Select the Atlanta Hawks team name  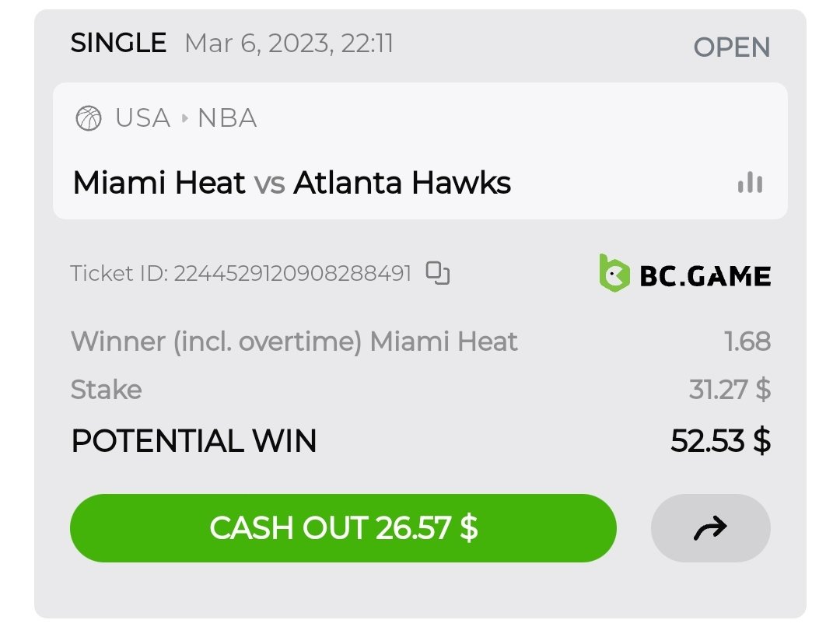(x=402, y=184)
